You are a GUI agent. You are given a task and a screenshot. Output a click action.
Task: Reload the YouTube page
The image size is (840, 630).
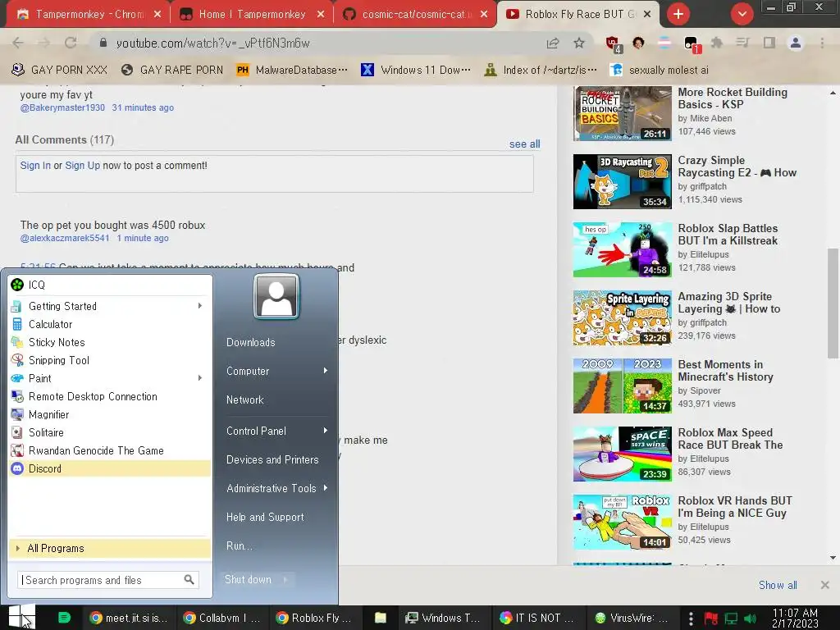[x=71, y=43]
